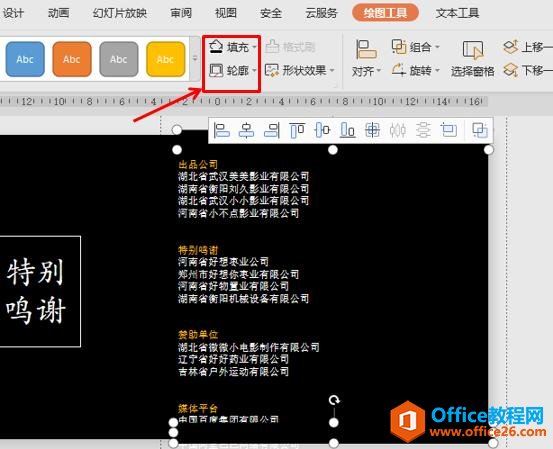Switch to the 动画 animation tab
Viewport: 553px width, 449px height.
(x=59, y=13)
